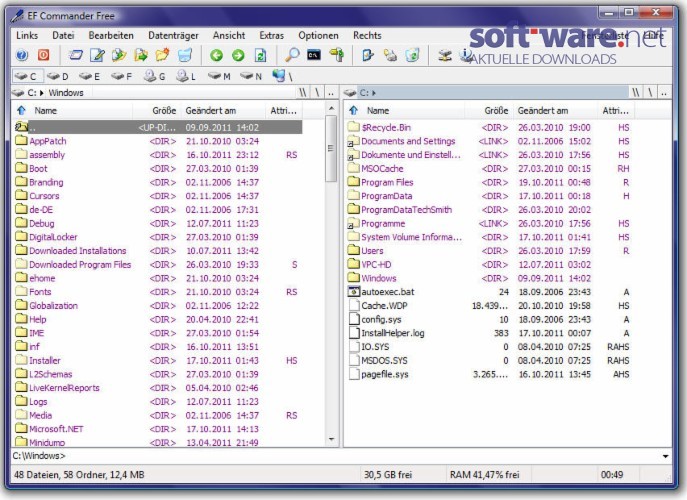Select the Downloaded Program Files folder
Image resolution: width=687 pixels, height=500 pixels.
pyautogui.click(x=80, y=265)
